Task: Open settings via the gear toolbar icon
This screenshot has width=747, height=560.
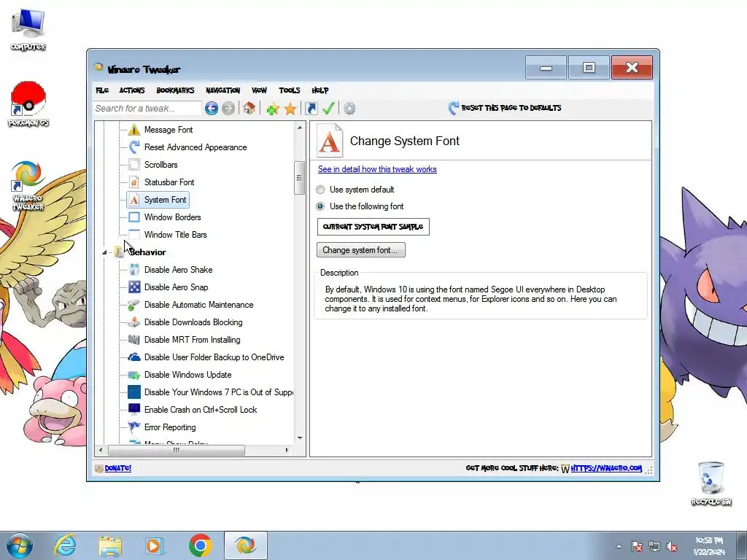Action: pos(349,109)
